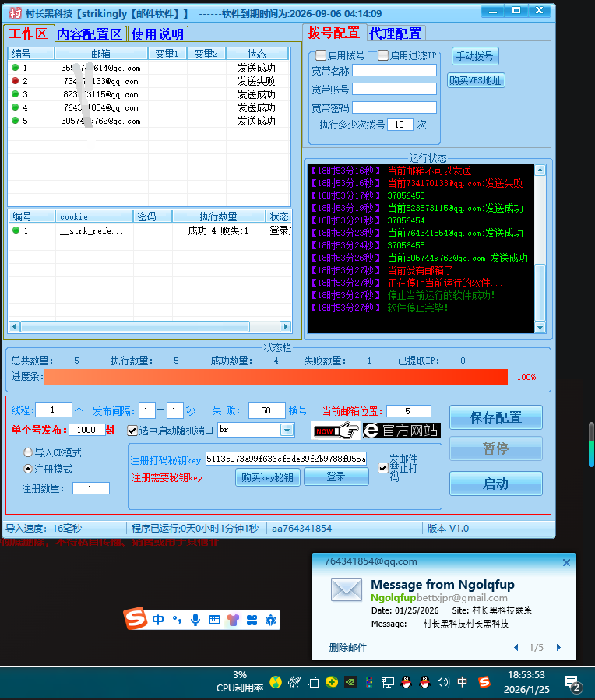Screen dimensions: 595x700
Task: Select the 导入CK模式 radio button
Action: click(x=28, y=452)
